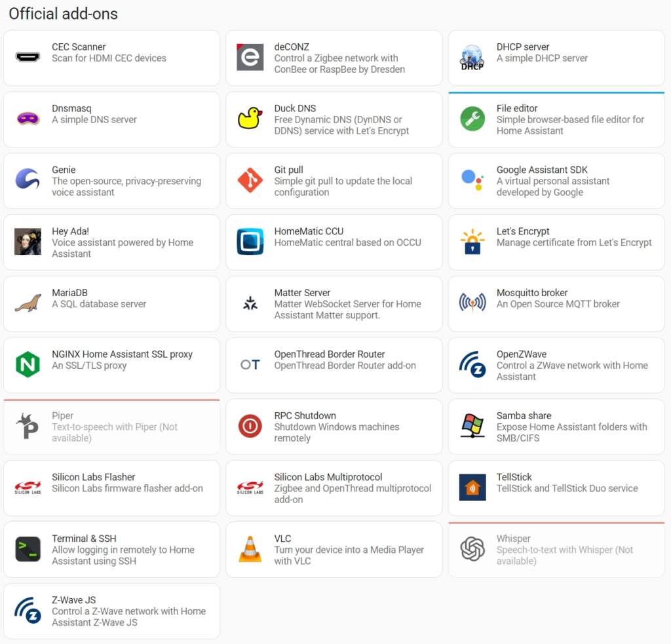Open the unavailable Whisper add-on card
Image resolution: width=671 pixels, height=644 pixels.
click(556, 549)
